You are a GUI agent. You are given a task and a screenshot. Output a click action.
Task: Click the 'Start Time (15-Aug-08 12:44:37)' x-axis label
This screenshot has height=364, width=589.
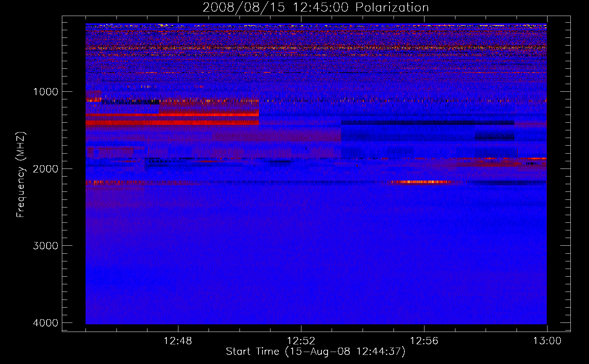tap(316, 352)
